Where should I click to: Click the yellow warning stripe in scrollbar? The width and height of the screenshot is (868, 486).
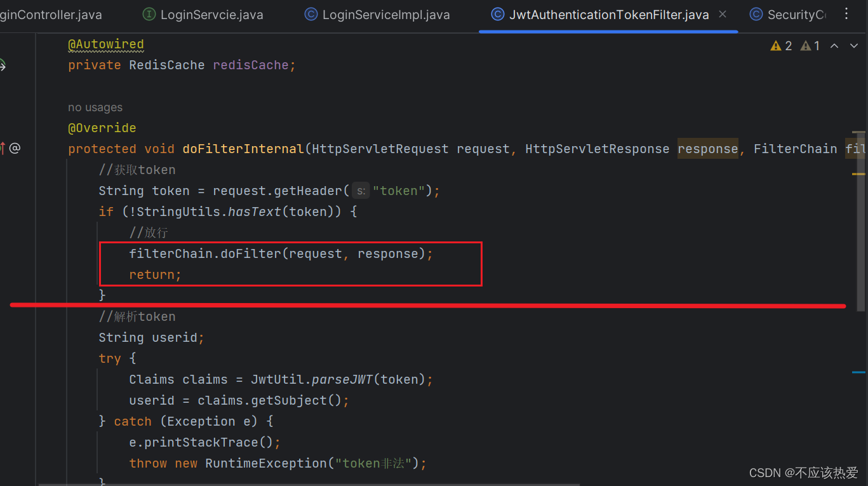click(x=858, y=173)
